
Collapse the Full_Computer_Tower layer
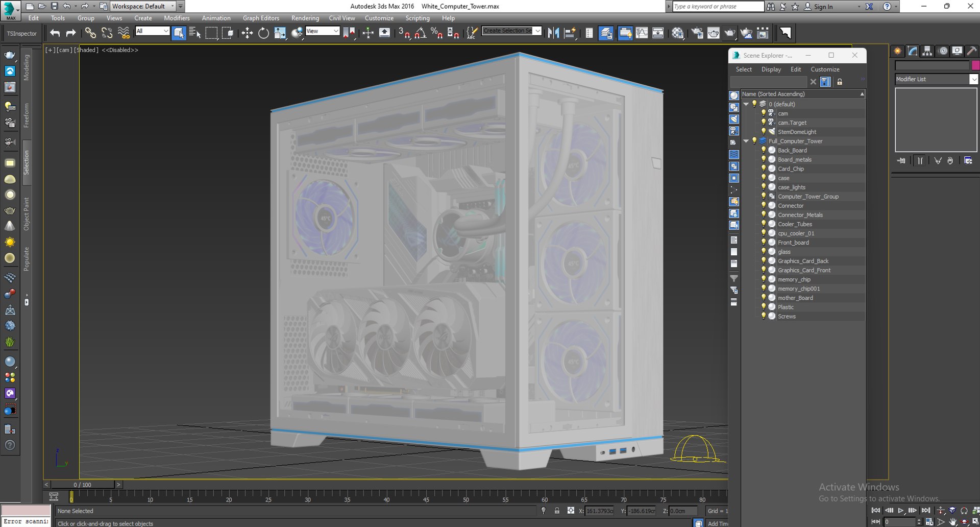(746, 141)
